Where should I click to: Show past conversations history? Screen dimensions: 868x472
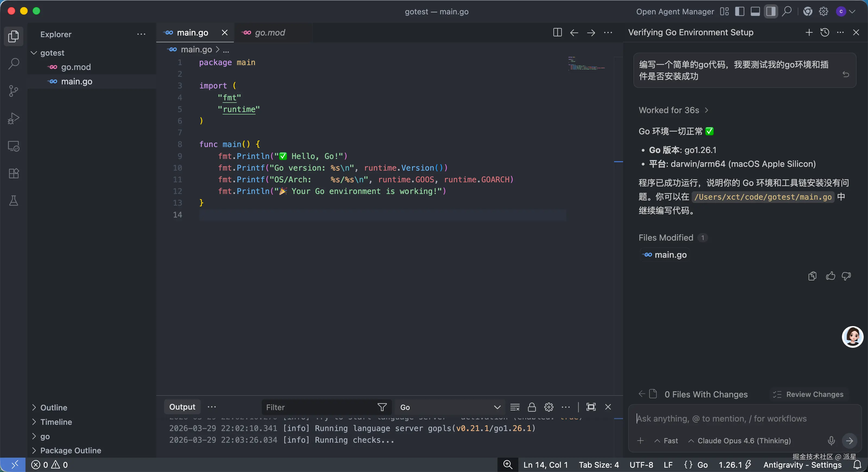825,32
